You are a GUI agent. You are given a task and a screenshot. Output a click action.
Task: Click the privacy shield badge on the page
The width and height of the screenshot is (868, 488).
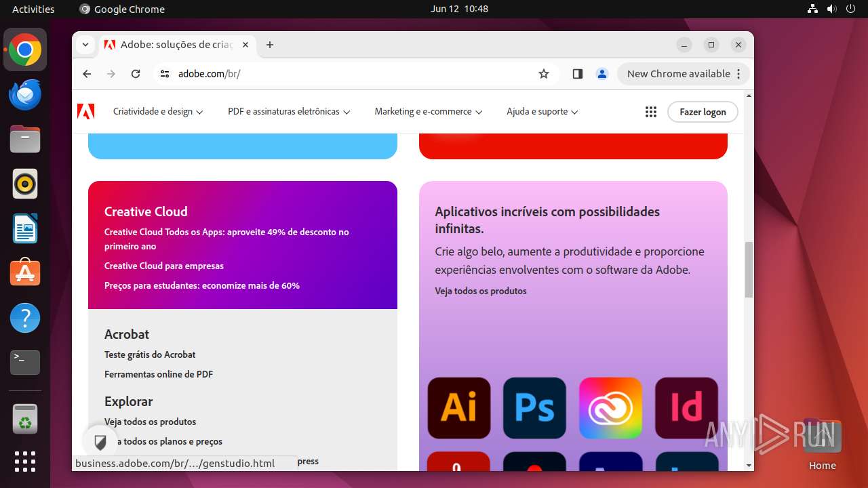tap(100, 443)
